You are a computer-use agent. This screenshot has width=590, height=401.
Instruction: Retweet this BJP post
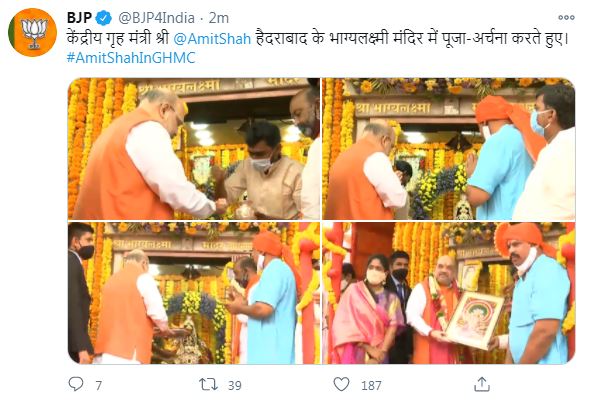[208, 384]
